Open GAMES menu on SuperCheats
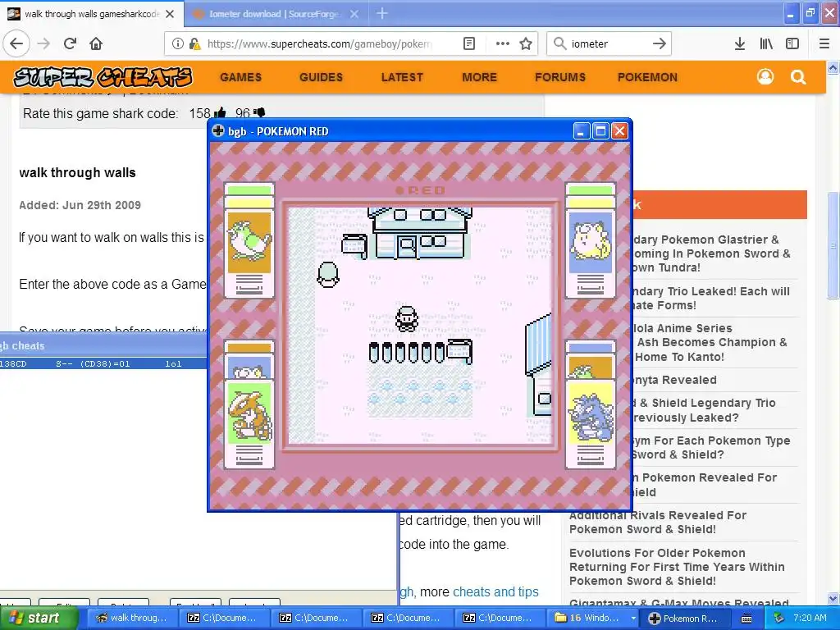 (x=240, y=77)
